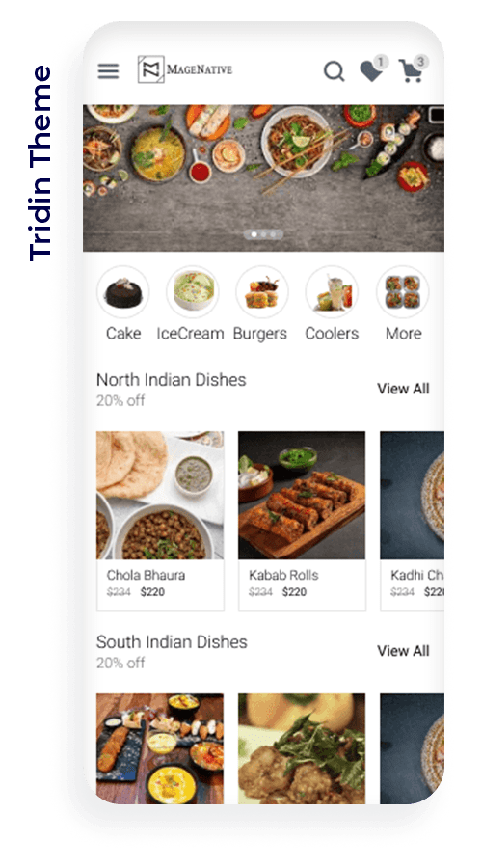Open first South Indian dish thumbnail
482x868 pixels.
[160, 748]
